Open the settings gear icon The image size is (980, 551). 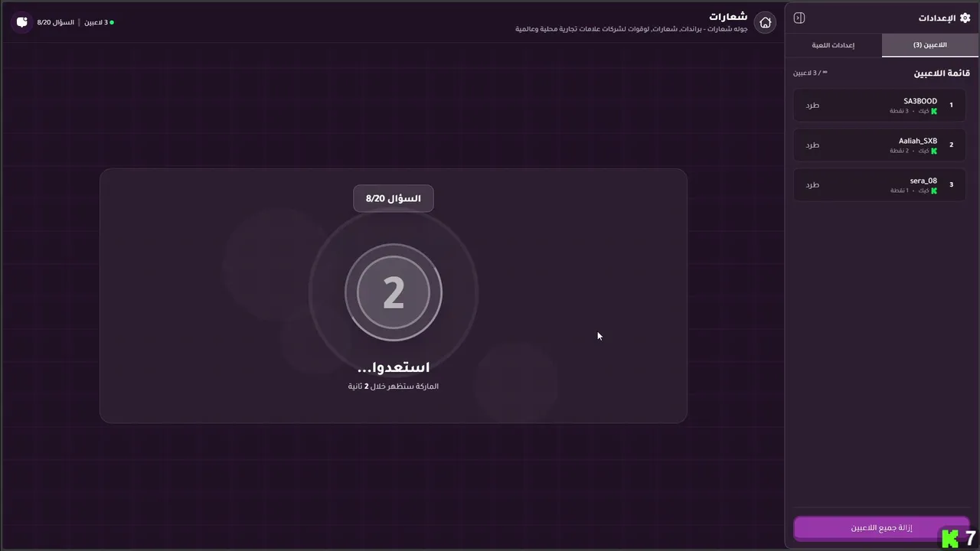(x=965, y=18)
